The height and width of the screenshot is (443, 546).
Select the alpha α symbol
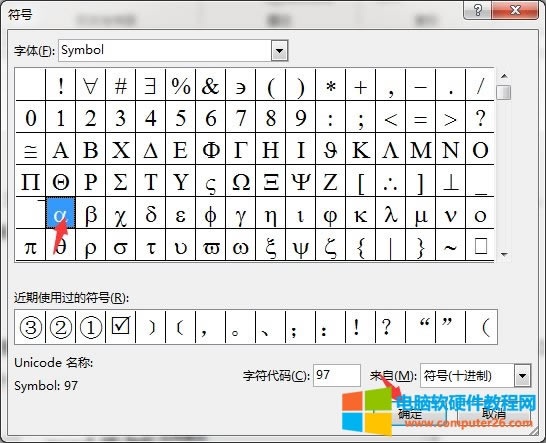pos(61,213)
